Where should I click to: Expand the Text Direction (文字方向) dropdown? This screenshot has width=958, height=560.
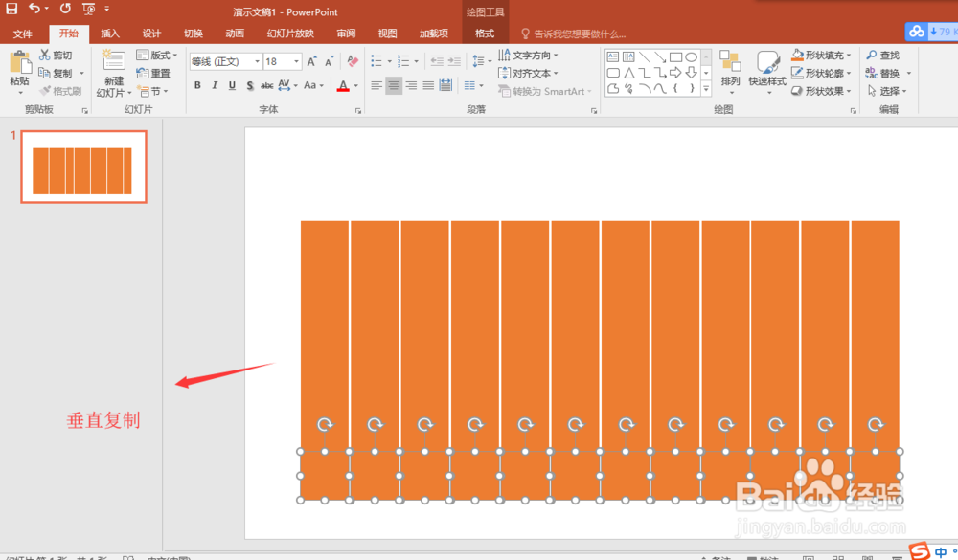click(556, 56)
